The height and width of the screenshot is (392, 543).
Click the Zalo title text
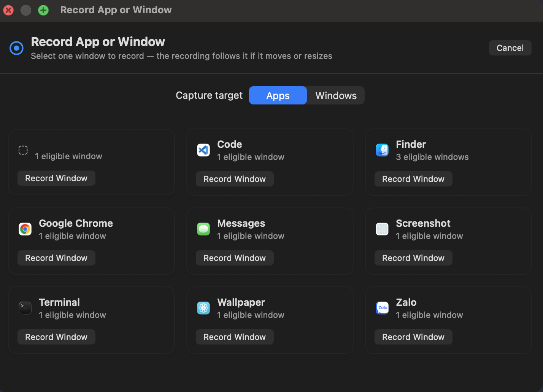click(406, 302)
